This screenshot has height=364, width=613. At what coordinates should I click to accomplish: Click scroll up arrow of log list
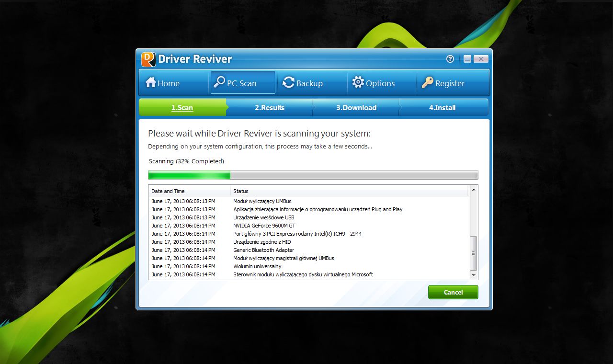coord(474,190)
